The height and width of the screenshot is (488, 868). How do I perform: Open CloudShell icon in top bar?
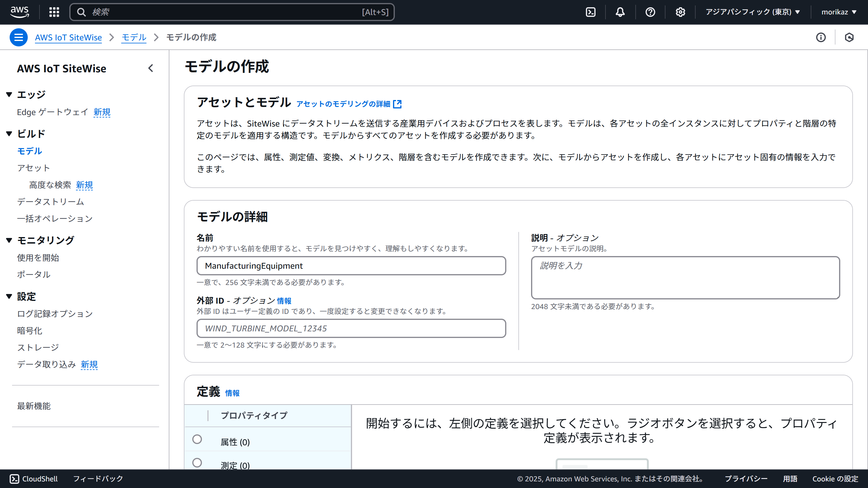pos(591,12)
